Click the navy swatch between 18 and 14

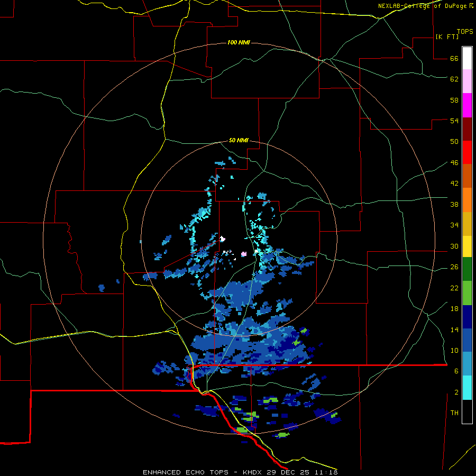[x=467, y=317]
